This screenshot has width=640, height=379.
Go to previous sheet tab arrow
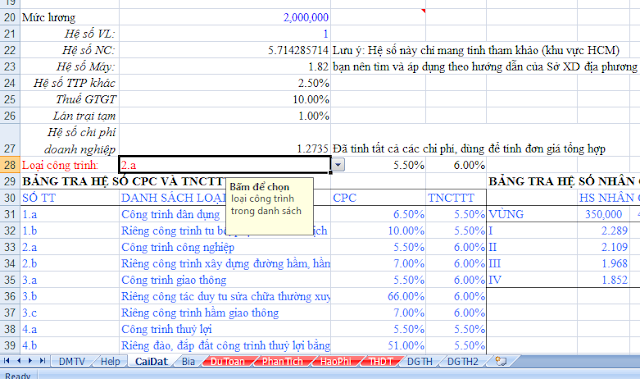click(19, 361)
